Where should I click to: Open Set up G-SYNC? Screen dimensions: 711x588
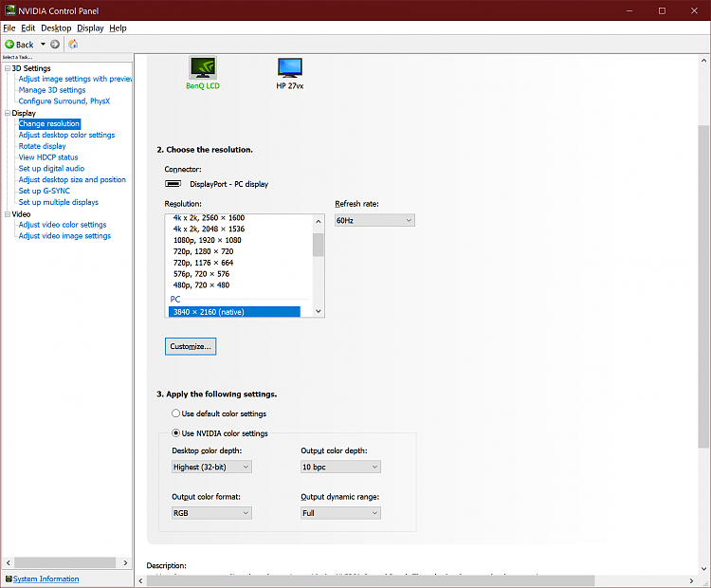45,191
